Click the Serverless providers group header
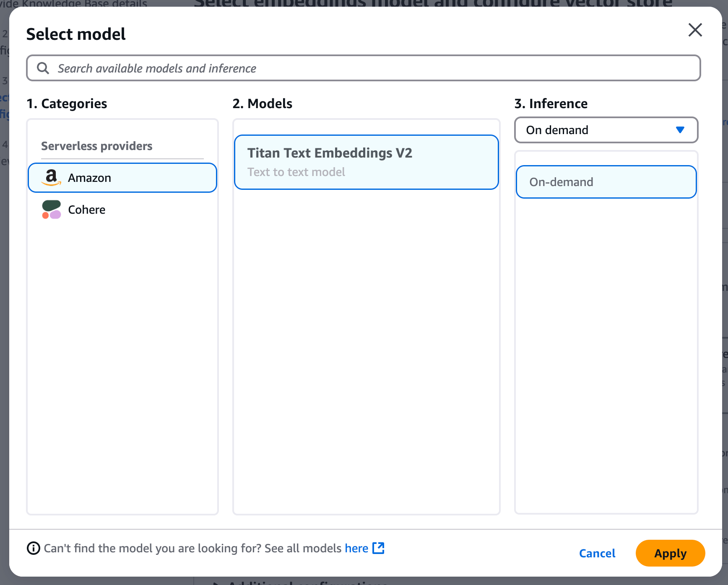The height and width of the screenshot is (585, 728). click(x=96, y=146)
